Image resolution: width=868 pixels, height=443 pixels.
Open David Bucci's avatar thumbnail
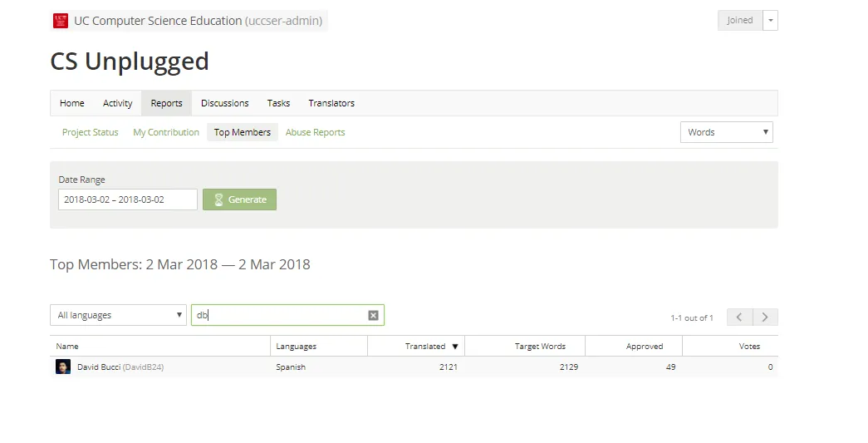click(63, 367)
